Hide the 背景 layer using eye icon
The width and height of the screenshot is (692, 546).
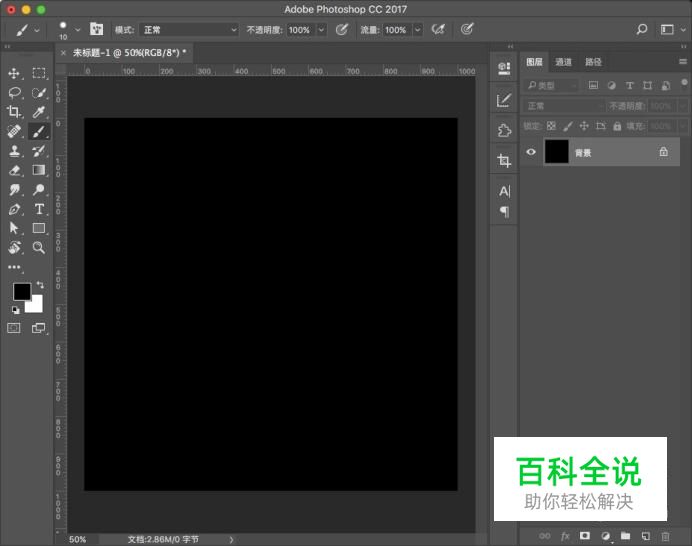531,152
